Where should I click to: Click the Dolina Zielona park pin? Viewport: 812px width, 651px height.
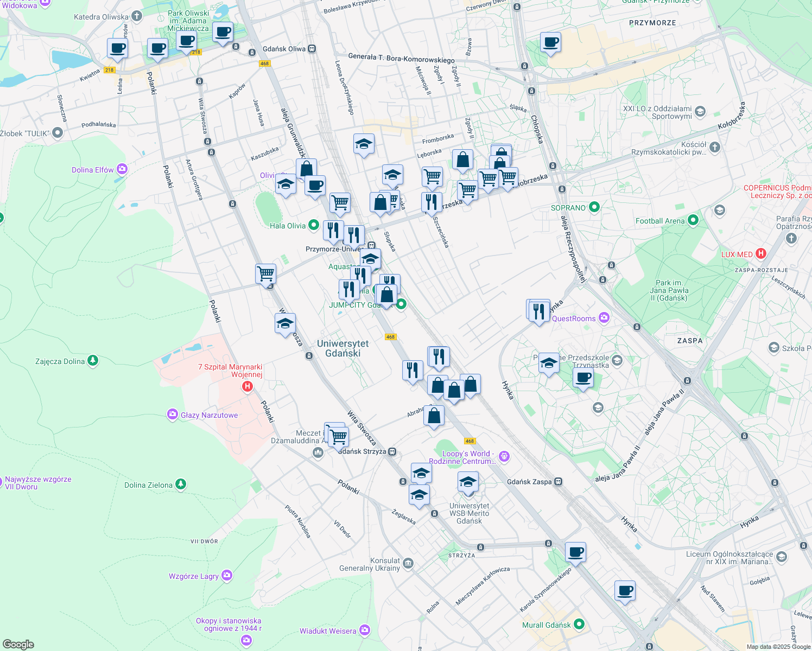click(x=180, y=484)
